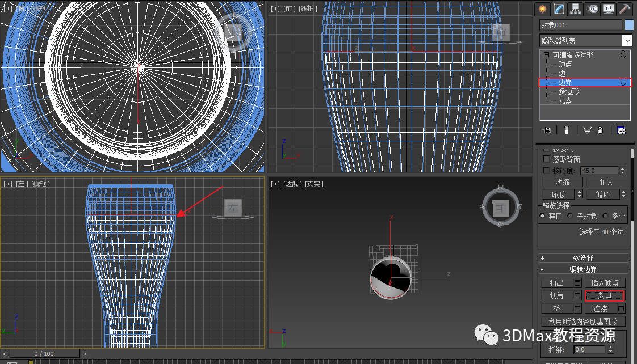
Task: Select the 边界 sub-object level
Action: click(585, 82)
